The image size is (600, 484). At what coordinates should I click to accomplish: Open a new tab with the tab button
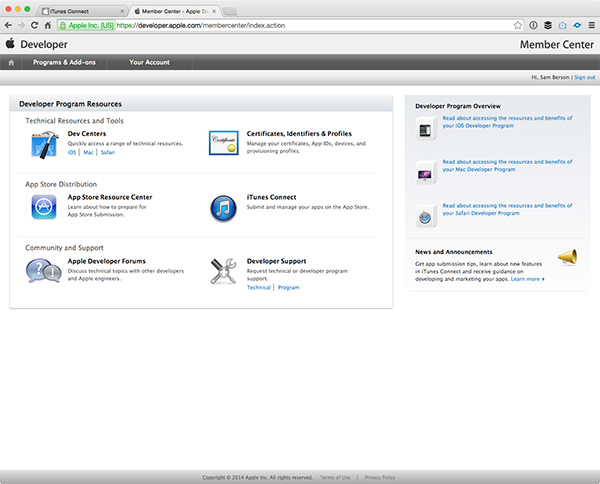[230, 11]
